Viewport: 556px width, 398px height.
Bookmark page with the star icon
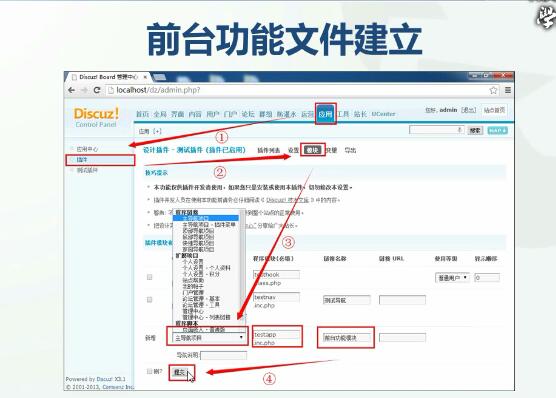[x=493, y=90]
